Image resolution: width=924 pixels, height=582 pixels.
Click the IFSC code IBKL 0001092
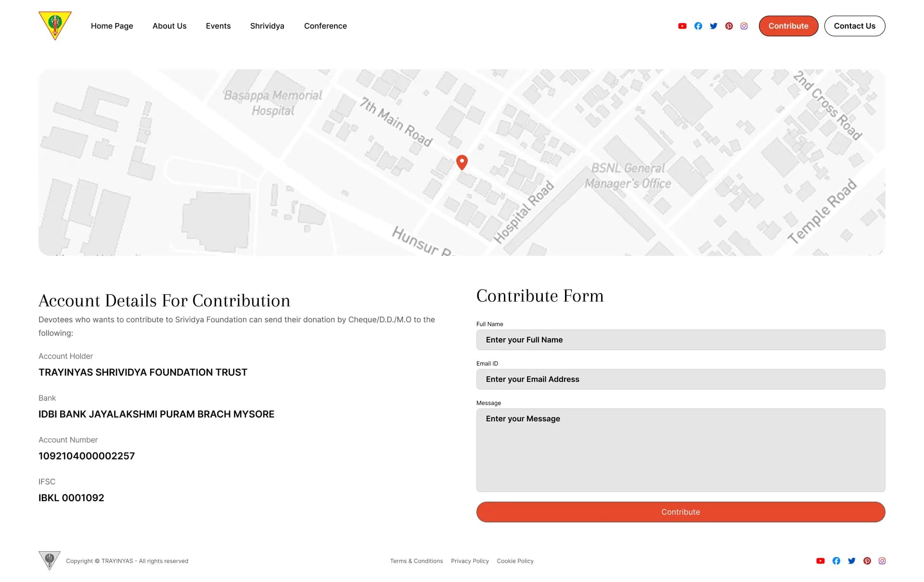click(71, 498)
